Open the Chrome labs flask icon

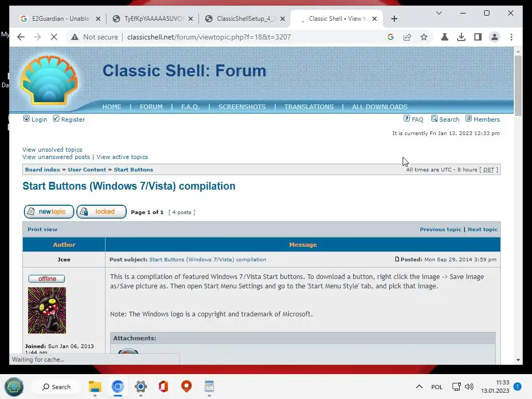[x=445, y=37]
